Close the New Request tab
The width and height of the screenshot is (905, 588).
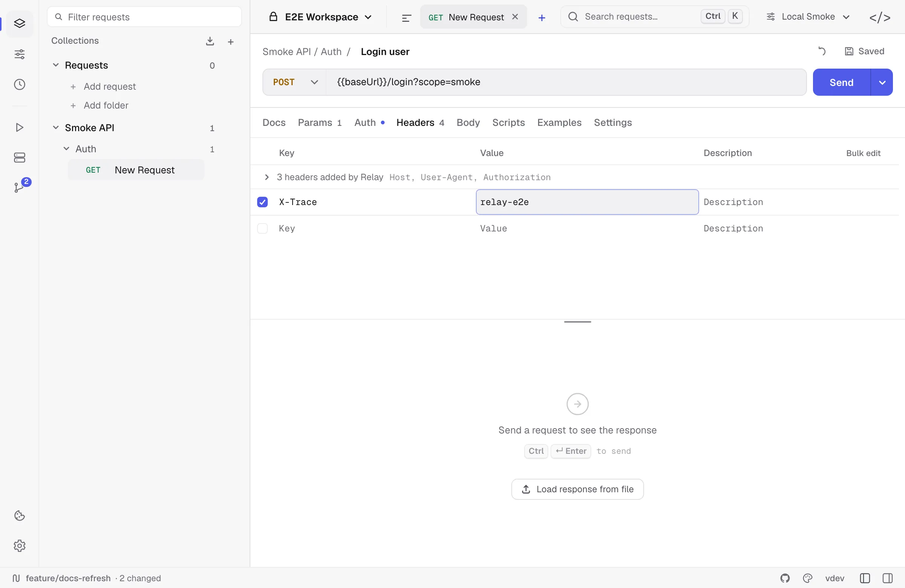515,17
